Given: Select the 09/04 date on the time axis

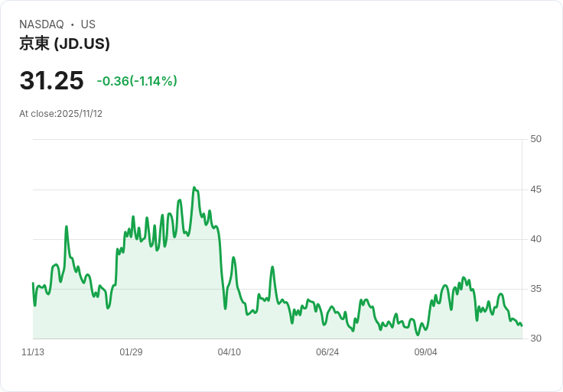Looking at the screenshot, I should [426, 352].
